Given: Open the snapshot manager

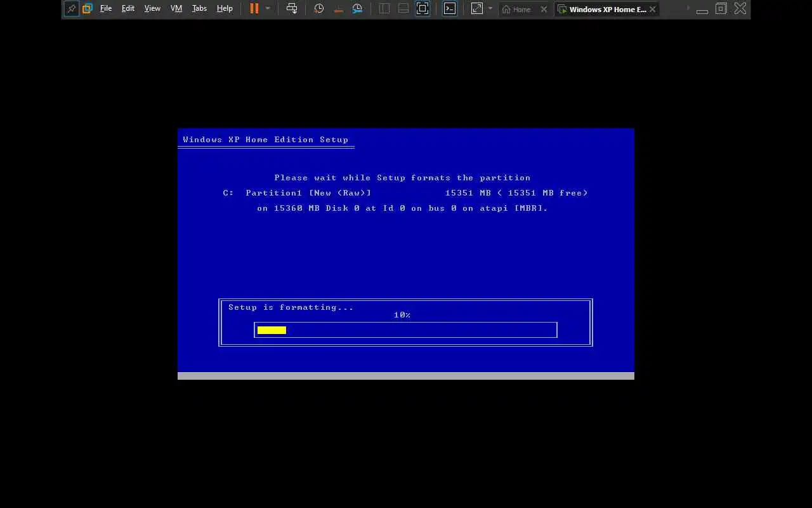Looking at the screenshot, I should point(358,9).
